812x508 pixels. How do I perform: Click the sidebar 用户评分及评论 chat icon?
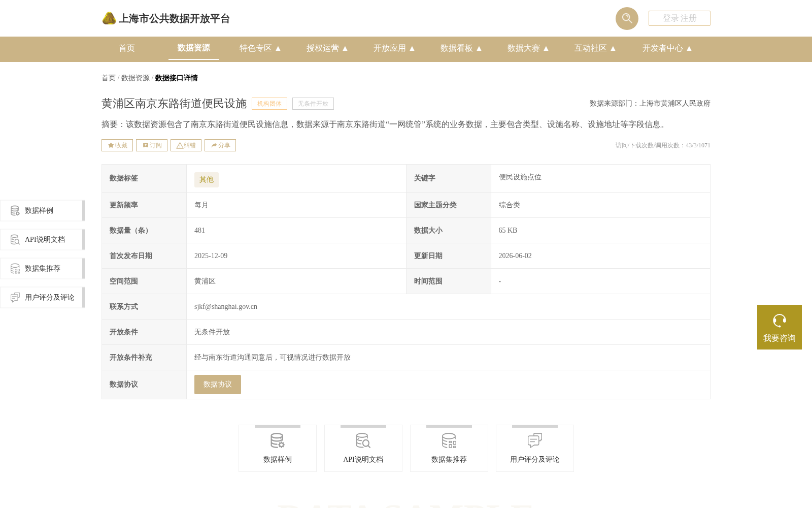pos(15,298)
